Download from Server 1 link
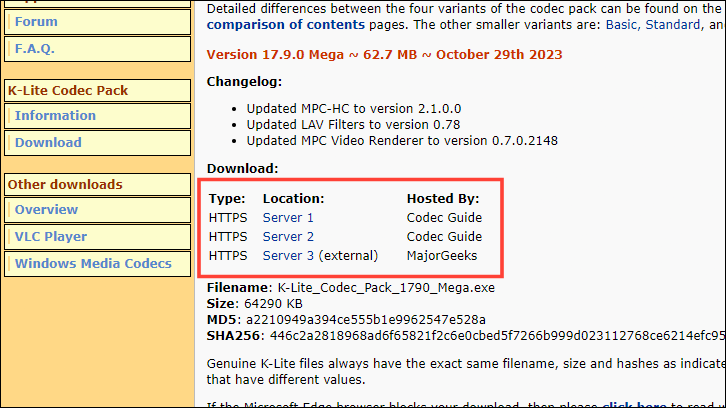Image resolution: width=726 pixels, height=408 pixels. point(288,218)
